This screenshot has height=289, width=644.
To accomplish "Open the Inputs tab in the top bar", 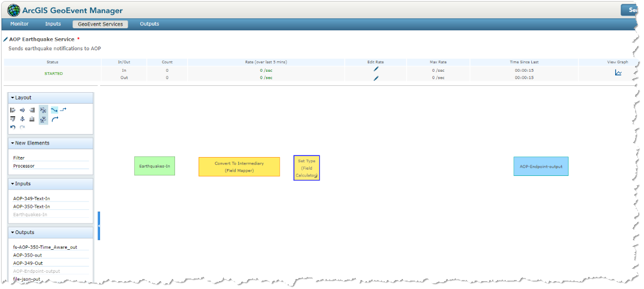I will 53,24.
